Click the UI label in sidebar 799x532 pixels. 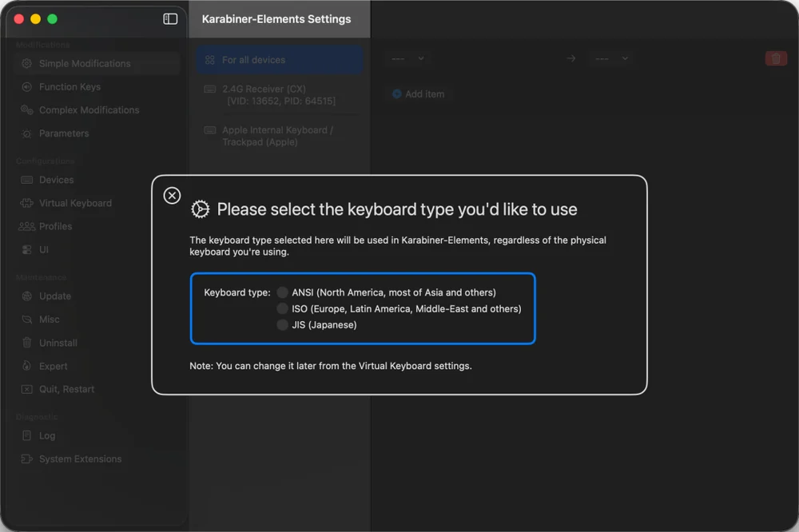[x=44, y=250]
